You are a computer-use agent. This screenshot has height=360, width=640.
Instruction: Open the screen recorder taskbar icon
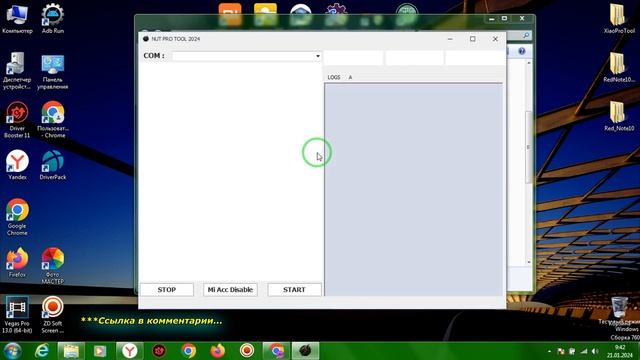(x=247, y=351)
